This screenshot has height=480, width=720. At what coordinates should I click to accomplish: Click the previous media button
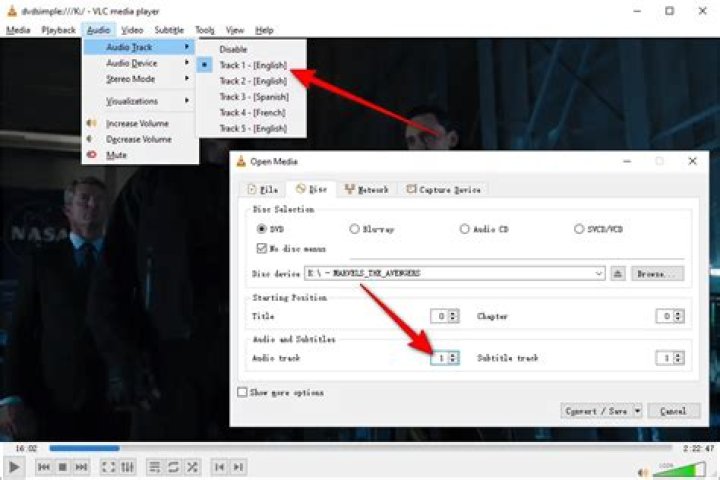44,467
